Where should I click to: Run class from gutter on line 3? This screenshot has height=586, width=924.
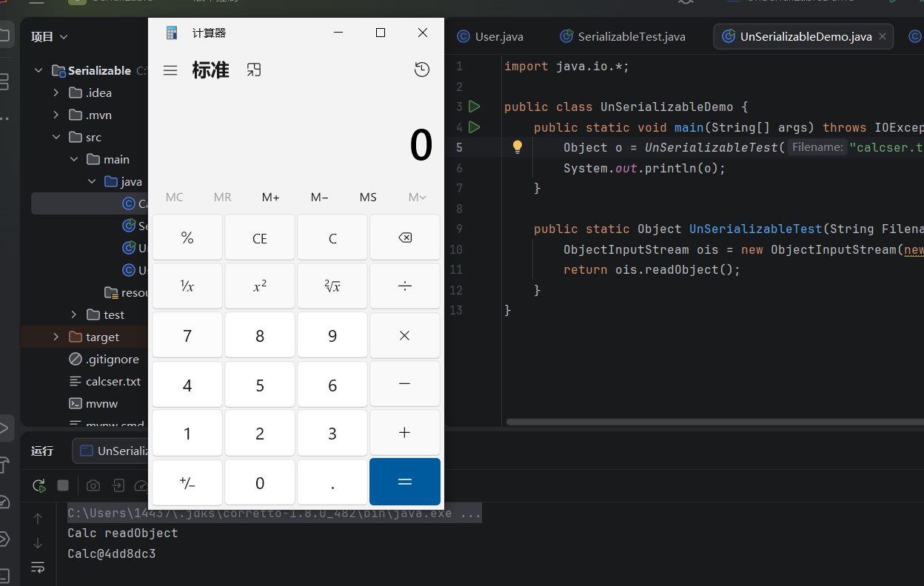tap(475, 107)
